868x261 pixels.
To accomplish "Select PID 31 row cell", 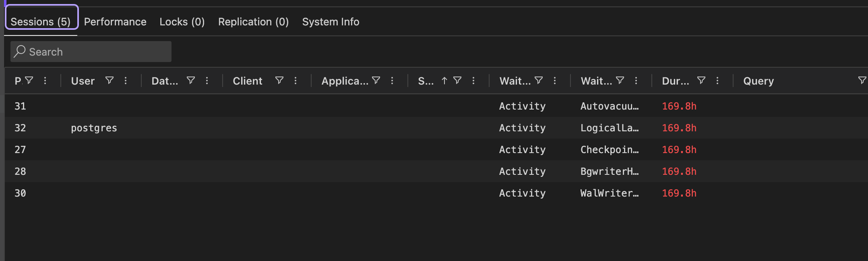I will click(x=20, y=106).
